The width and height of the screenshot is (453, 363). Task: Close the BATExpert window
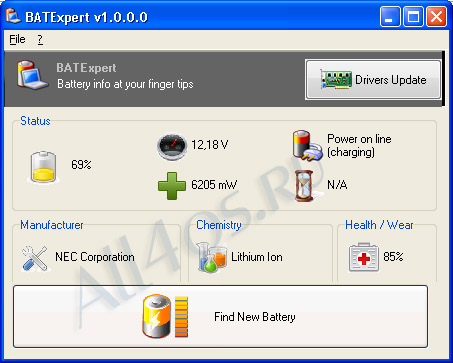tap(436, 17)
